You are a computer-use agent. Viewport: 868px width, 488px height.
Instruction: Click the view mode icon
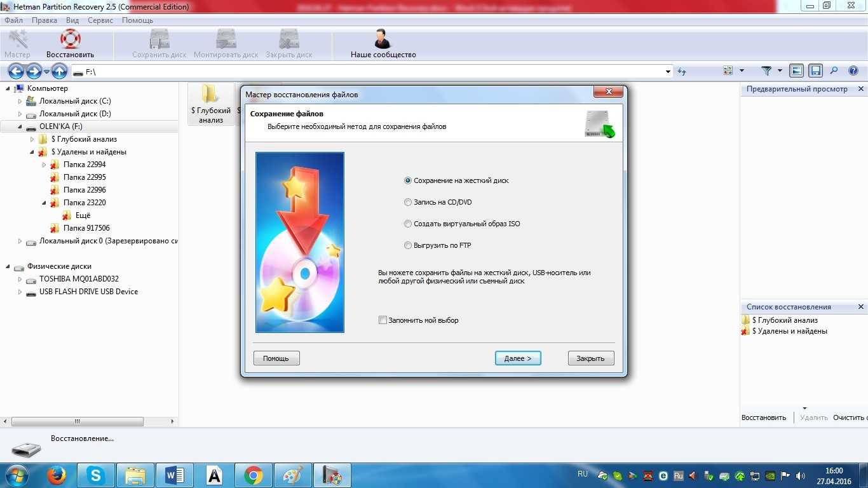[728, 71]
